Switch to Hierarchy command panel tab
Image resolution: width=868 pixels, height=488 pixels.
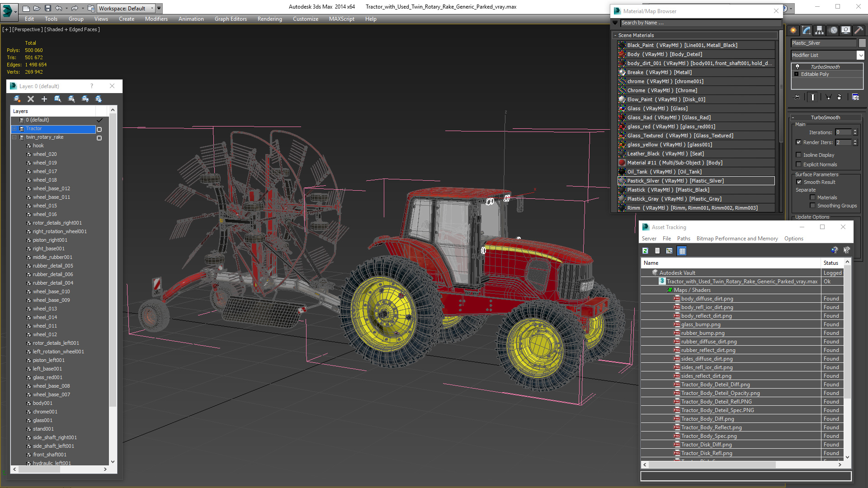[819, 30]
